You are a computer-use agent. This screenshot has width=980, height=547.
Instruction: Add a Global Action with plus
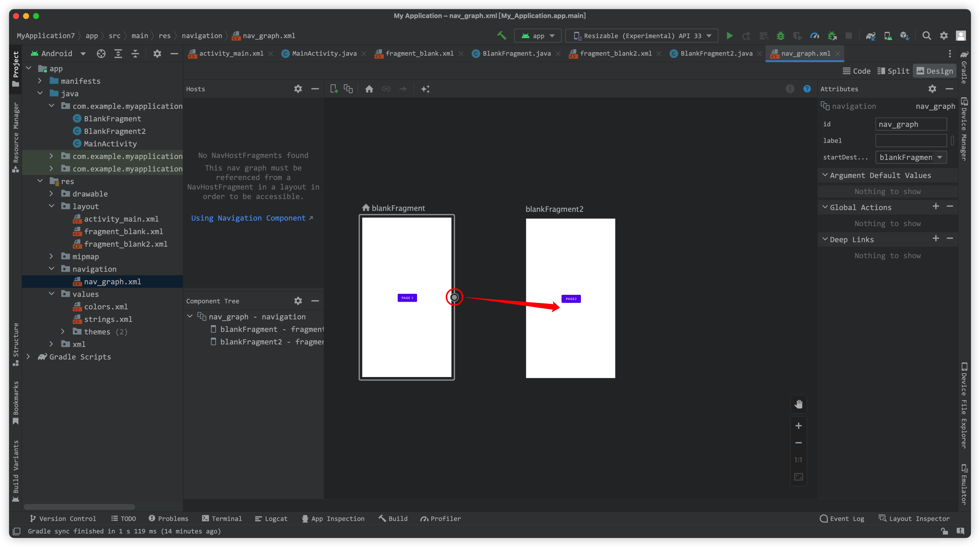[x=936, y=206]
